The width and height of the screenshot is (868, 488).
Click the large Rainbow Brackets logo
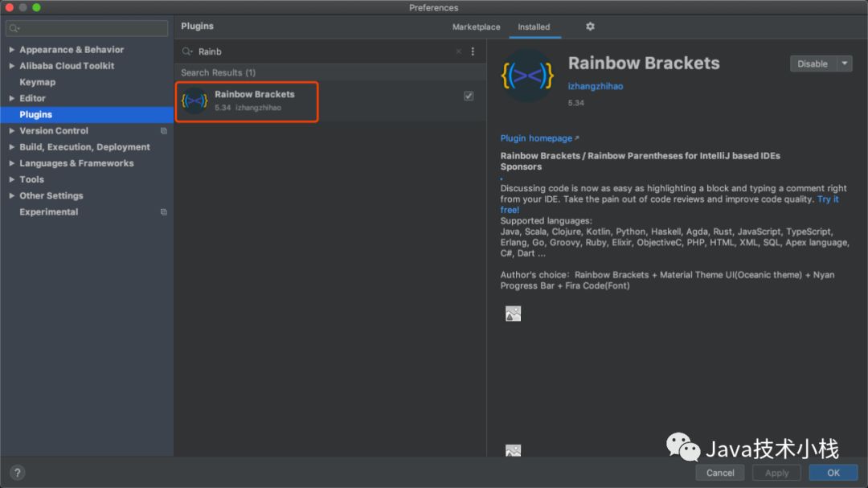click(527, 76)
